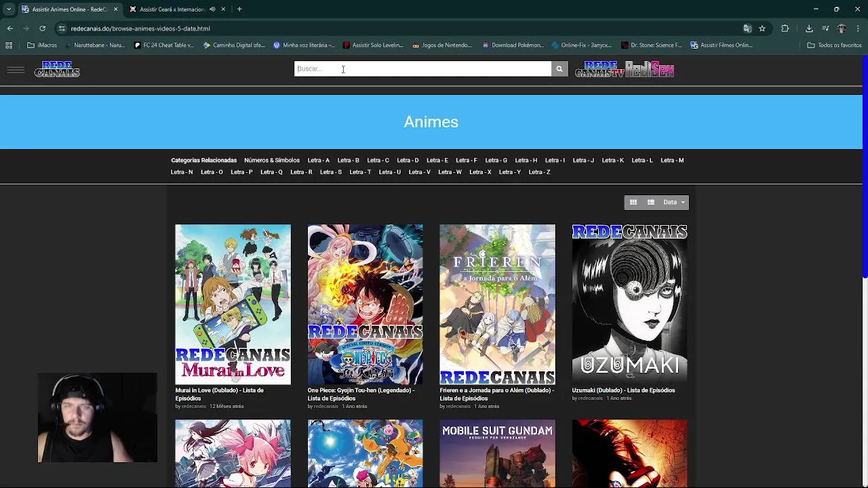The image size is (868, 488).
Task: Click Frieren e a Jornada title link
Action: (x=496, y=394)
